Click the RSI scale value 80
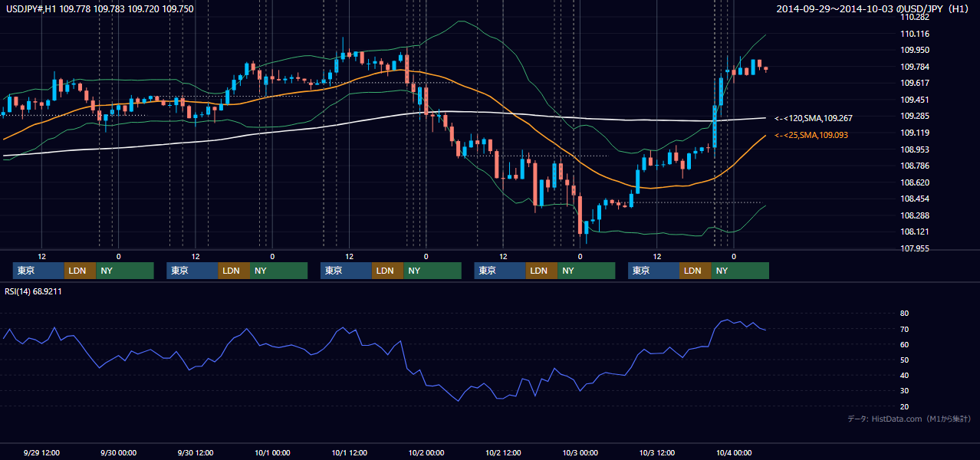This screenshot has height=460, width=980. [x=904, y=314]
